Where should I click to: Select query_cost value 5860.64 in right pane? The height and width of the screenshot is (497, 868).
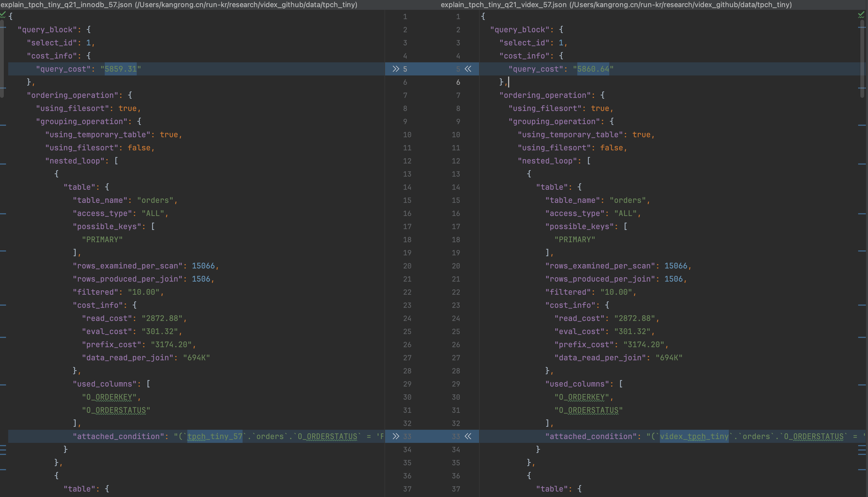tap(593, 69)
